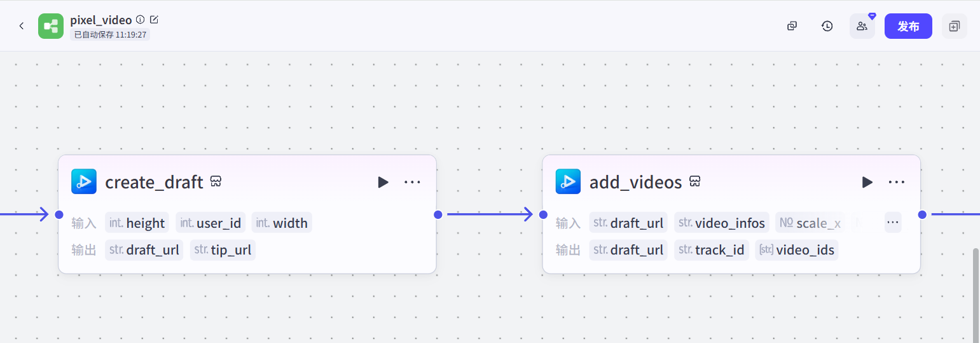Click the add_videos node's output port dot
Screen dimensions: 980x343
tap(922, 214)
